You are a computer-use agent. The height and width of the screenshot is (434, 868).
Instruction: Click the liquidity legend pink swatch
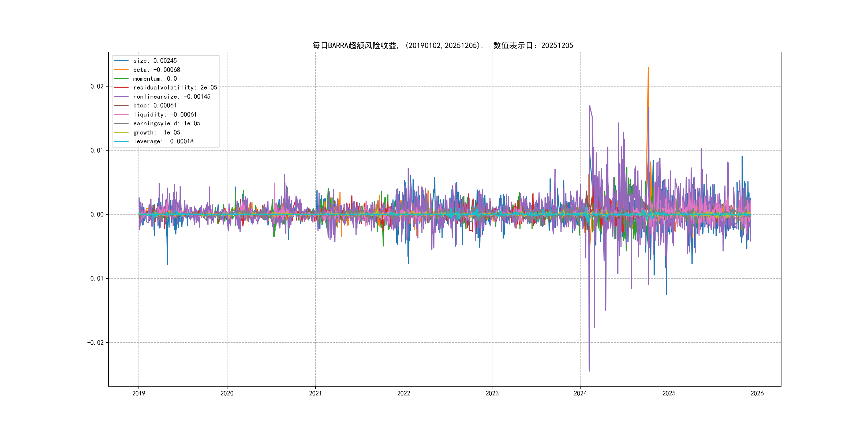click(121, 115)
